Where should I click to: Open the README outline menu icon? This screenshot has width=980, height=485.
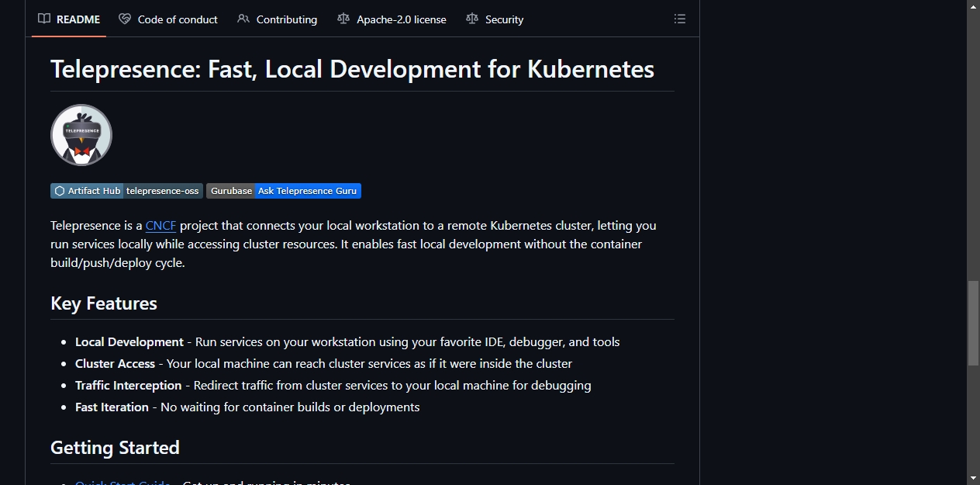(680, 19)
